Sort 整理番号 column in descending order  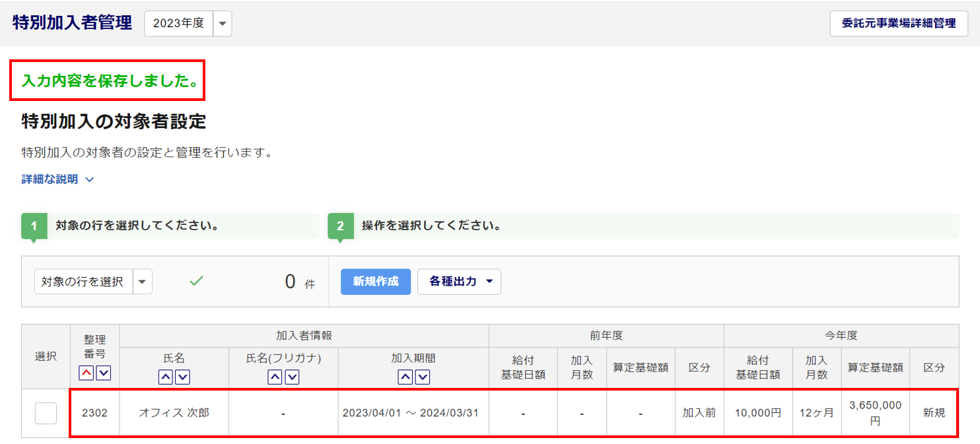point(104,373)
